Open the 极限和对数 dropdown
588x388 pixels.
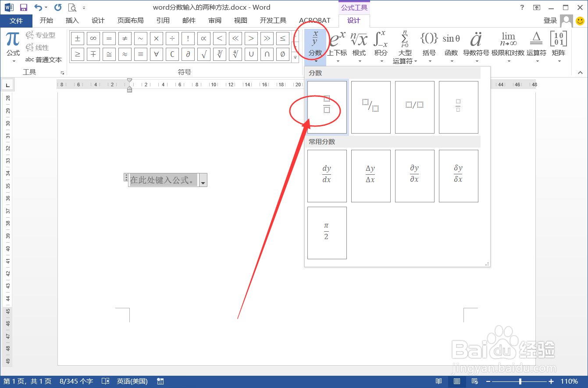tap(508, 47)
